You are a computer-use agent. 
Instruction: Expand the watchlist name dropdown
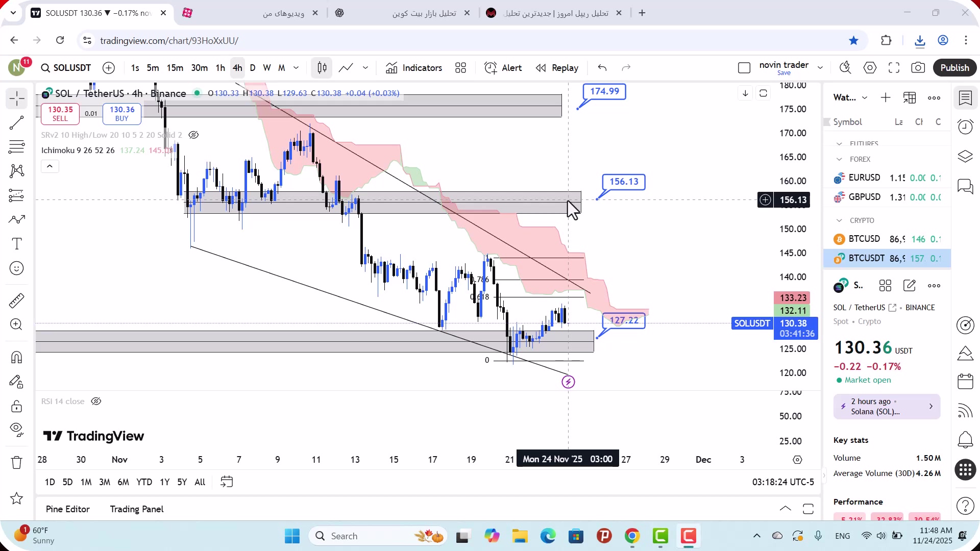pos(865,98)
